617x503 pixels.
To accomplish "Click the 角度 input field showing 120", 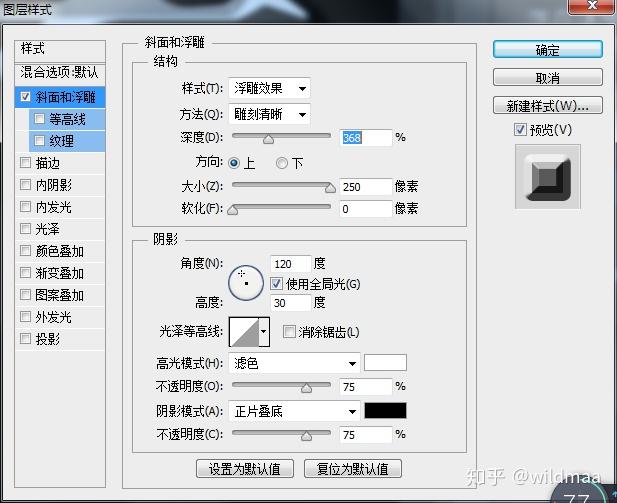I will [x=290, y=264].
